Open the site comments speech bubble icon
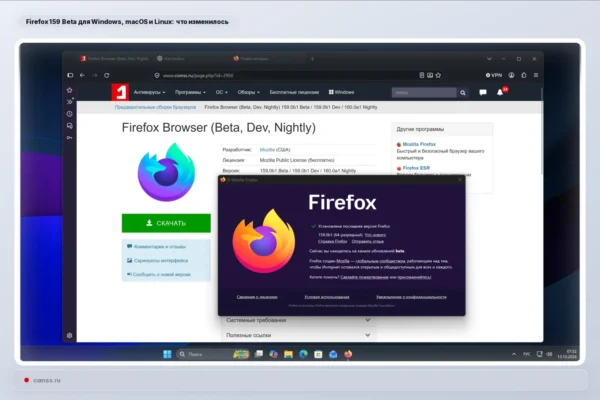Screen dimensions: 600x400 click(x=483, y=92)
